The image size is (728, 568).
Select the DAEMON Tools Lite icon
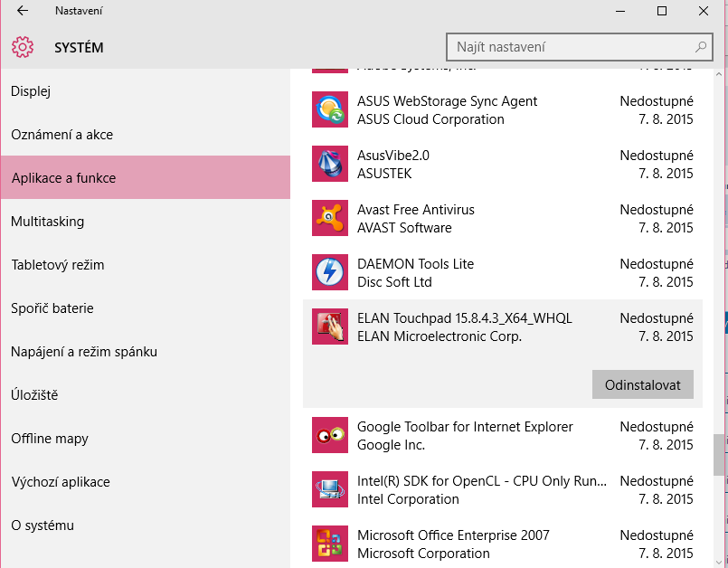click(x=330, y=272)
